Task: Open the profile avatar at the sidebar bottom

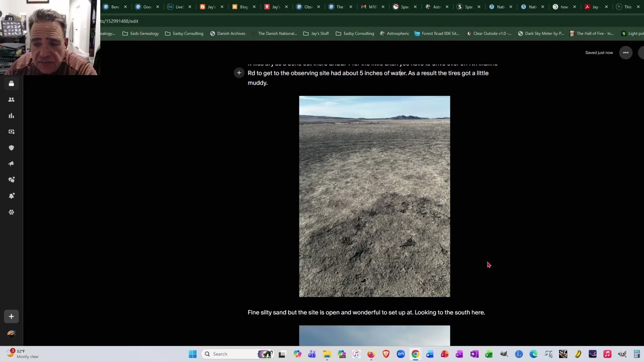Action: 11,334
